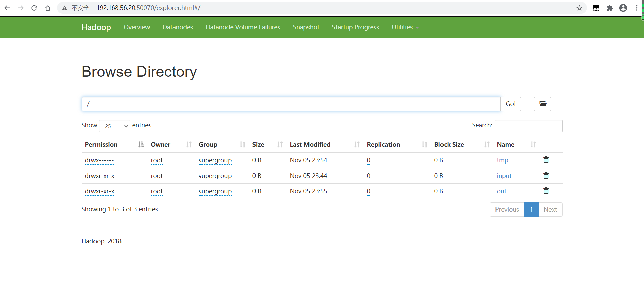Select 'Nov 05 23:55' modified date text
This screenshot has width=644, height=307.
(308, 191)
